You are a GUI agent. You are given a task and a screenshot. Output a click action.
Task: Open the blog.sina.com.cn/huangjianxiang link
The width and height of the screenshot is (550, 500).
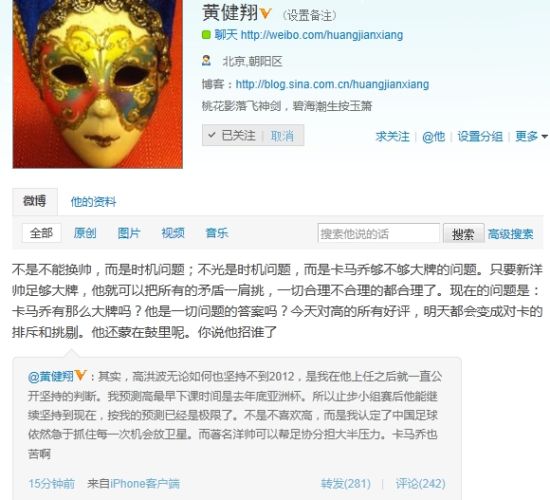tap(332, 84)
